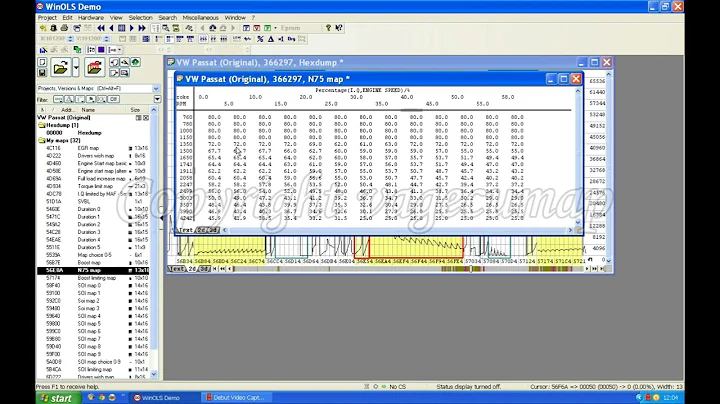Open the Selection menu
Viewport: 720px width, 404px height.
tap(140, 17)
